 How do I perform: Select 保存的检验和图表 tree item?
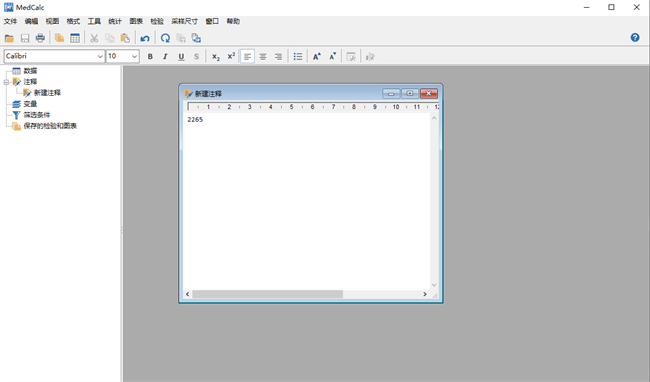click(x=50, y=126)
